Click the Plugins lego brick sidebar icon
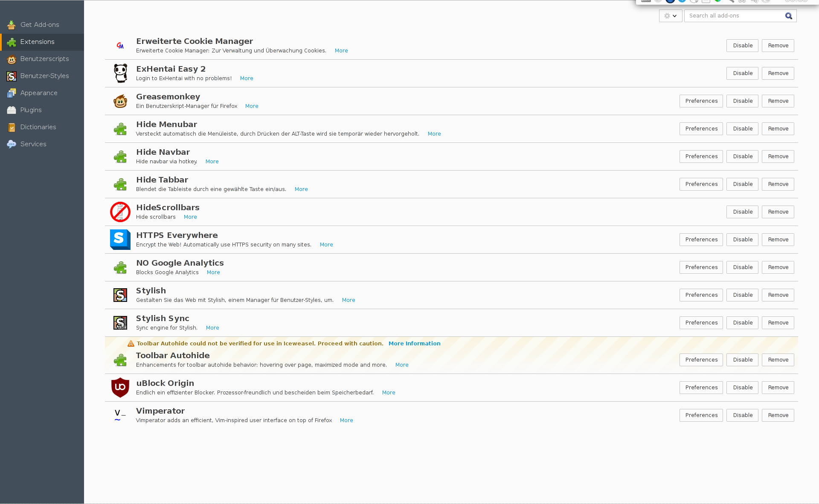The height and width of the screenshot is (504, 819). coord(12,110)
